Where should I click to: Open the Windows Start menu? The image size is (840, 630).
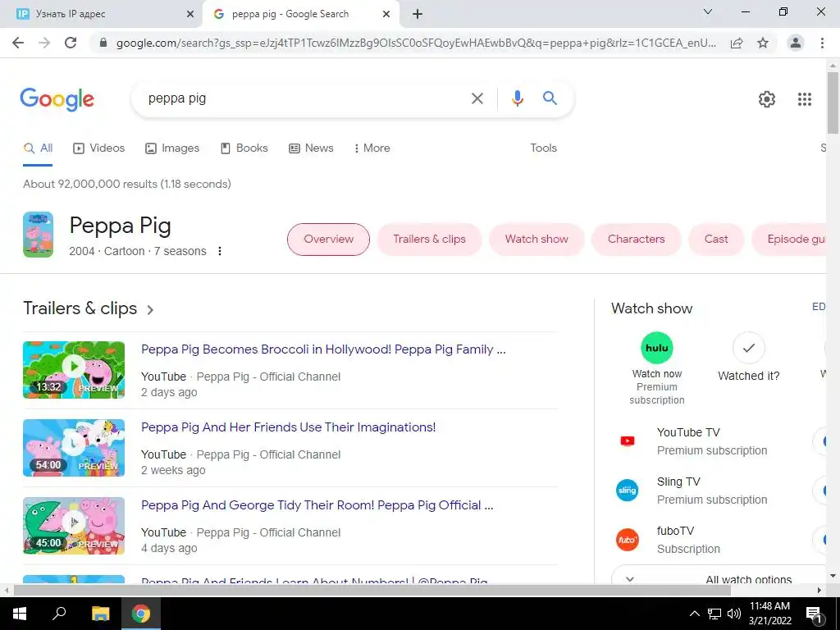[x=20, y=614]
